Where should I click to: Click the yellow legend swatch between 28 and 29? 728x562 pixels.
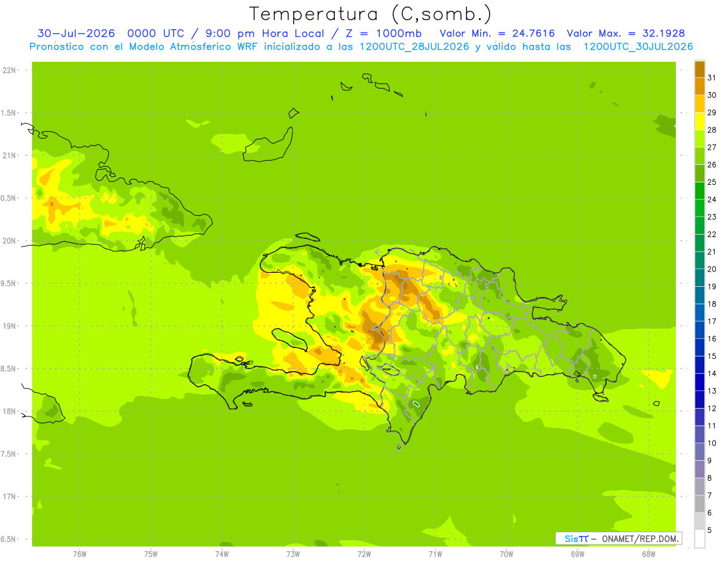[x=699, y=122]
